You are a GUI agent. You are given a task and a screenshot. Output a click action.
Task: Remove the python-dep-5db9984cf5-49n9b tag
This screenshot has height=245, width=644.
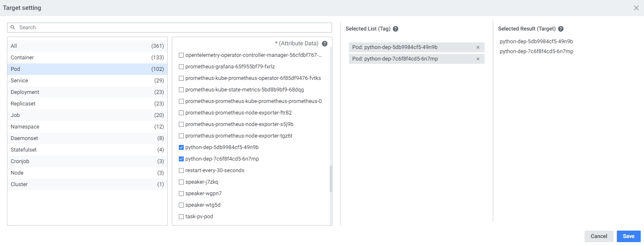tap(478, 47)
